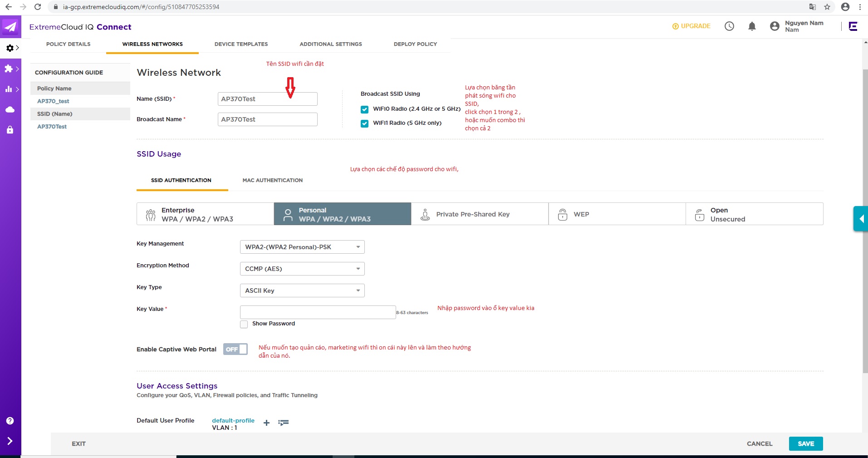Toggle Enable Captive Web Portal switch

(x=235, y=349)
